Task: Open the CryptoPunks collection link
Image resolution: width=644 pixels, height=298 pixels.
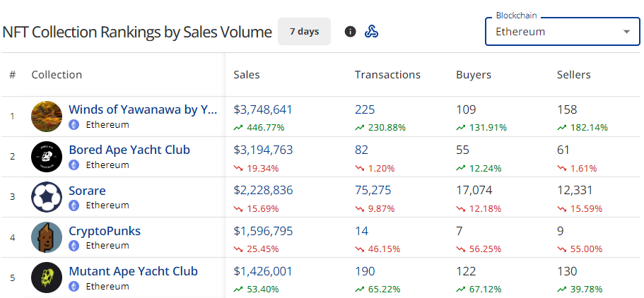Action: [105, 231]
